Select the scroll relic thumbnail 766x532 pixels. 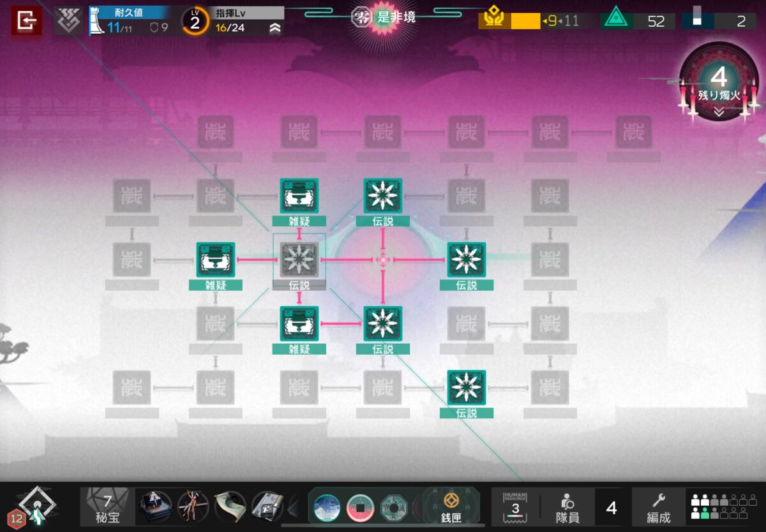[x=230, y=507]
